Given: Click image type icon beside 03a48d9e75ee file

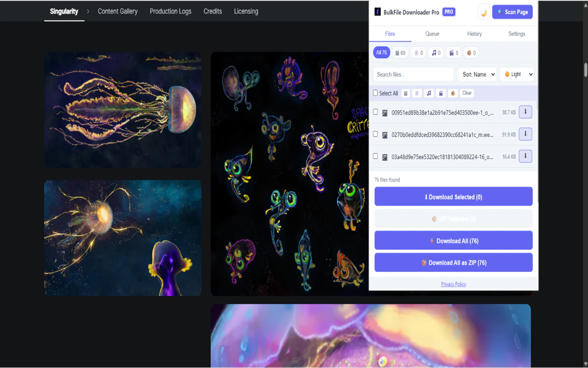Looking at the screenshot, I should pos(385,157).
